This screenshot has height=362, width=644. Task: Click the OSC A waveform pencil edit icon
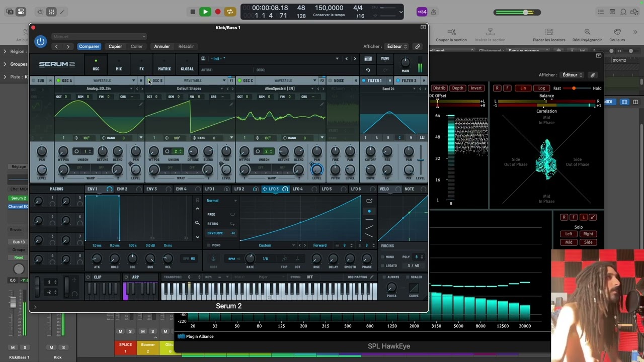click(141, 105)
